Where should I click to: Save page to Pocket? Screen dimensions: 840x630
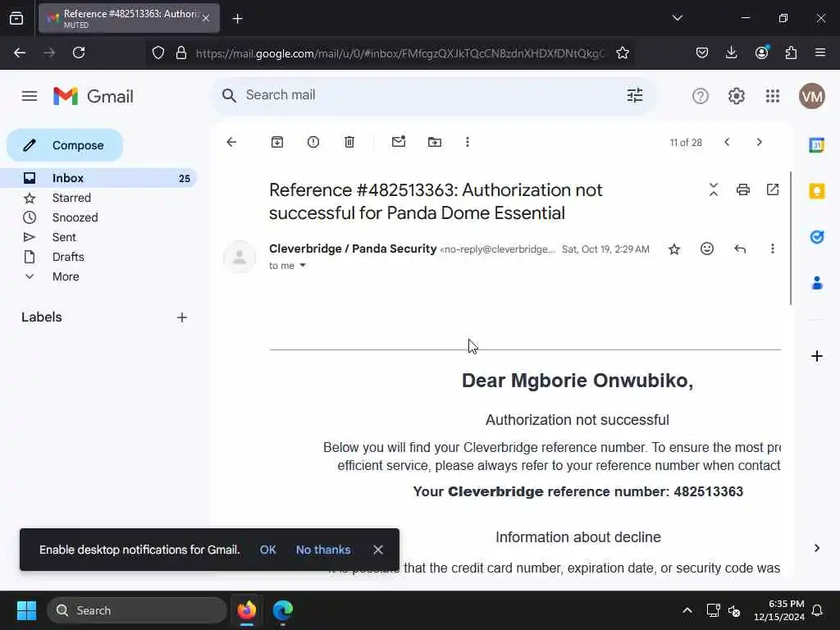pyautogui.click(x=702, y=52)
